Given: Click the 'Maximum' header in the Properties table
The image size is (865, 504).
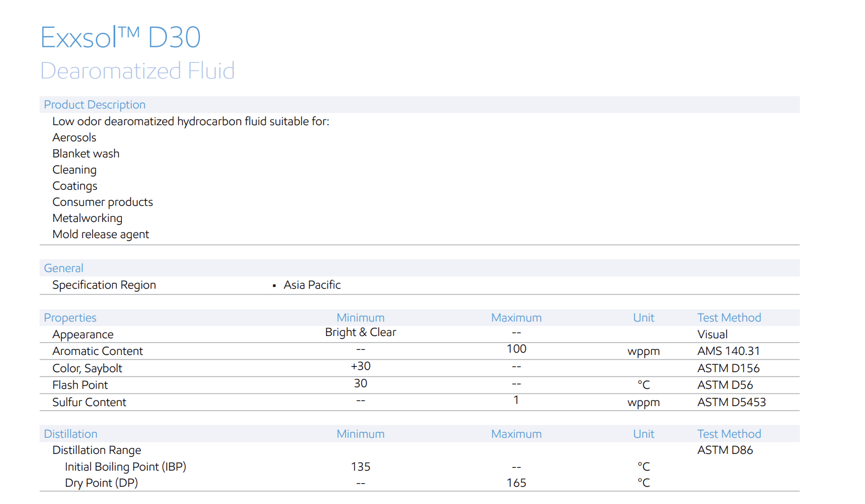Looking at the screenshot, I should 517,318.
